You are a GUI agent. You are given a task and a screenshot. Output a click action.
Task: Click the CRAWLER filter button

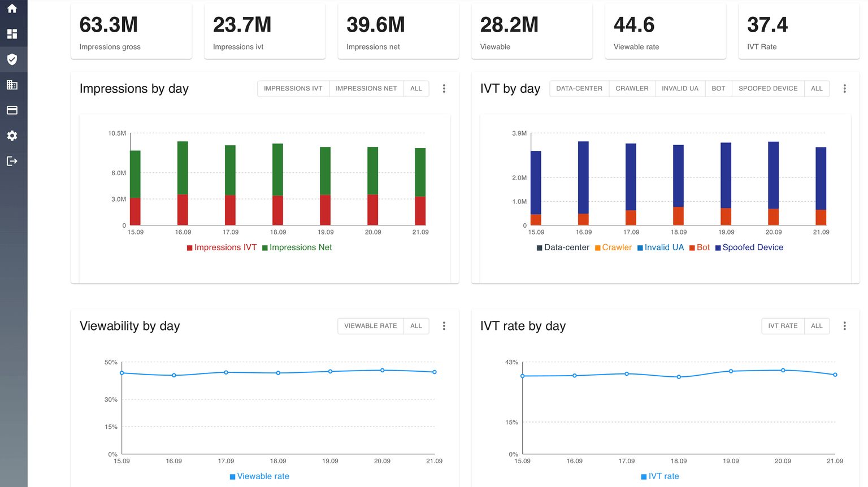tap(632, 89)
